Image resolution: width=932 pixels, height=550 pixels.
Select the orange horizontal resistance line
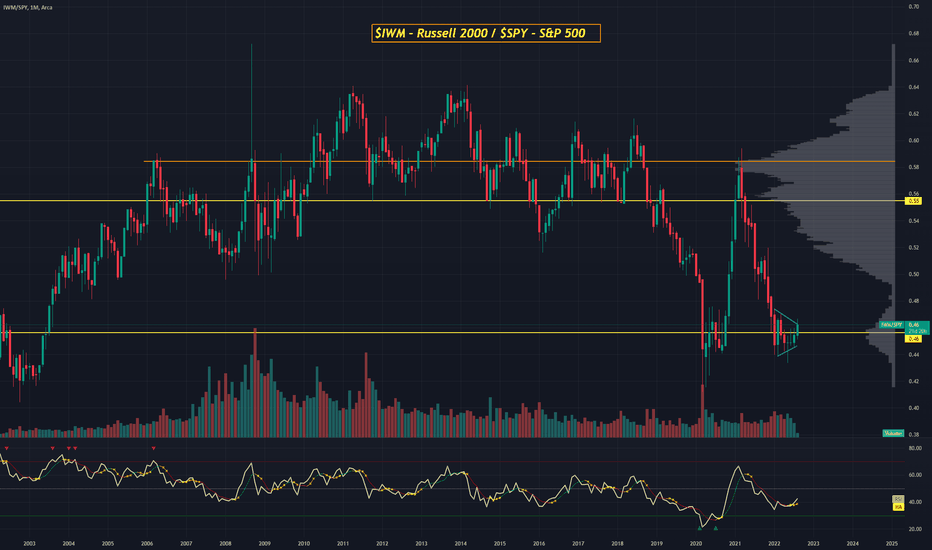coord(519,161)
